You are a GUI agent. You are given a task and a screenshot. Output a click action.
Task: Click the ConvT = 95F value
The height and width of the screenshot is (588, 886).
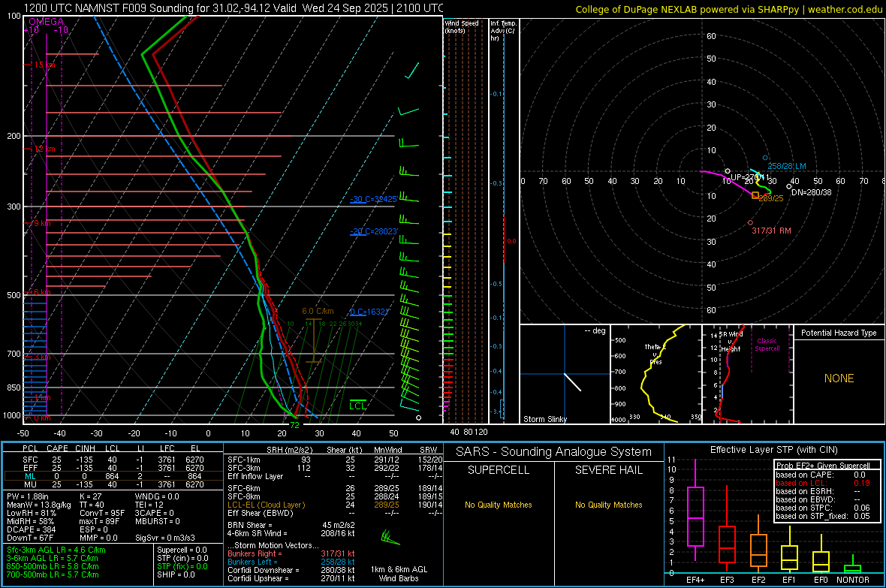(101, 514)
